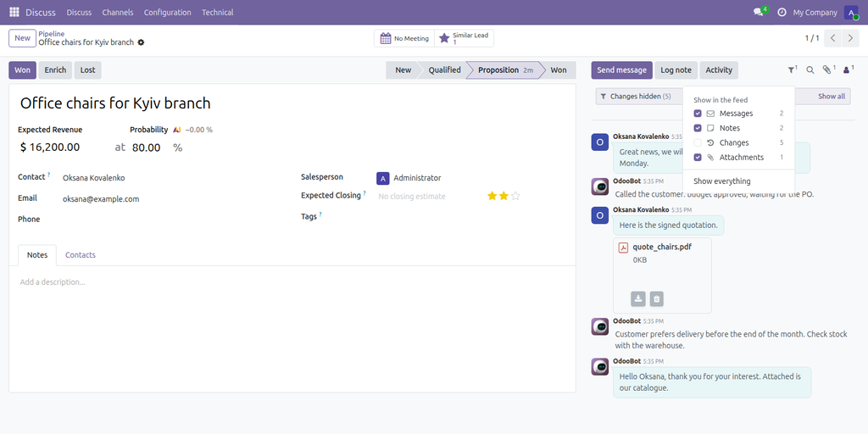
Task: Uncheck the Notes feed checkbox
Action: 698,128
